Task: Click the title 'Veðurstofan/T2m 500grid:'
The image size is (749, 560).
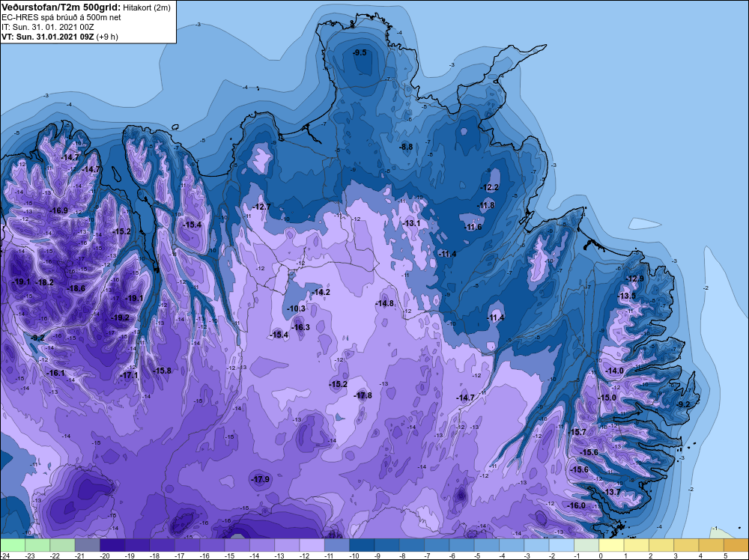Action: click(61, 7)
